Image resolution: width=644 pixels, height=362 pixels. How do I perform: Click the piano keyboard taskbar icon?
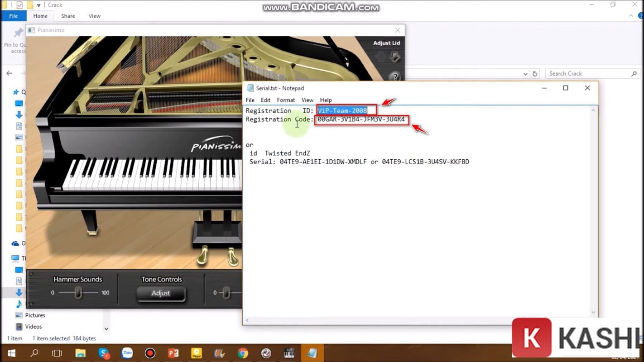coord(289,353)
